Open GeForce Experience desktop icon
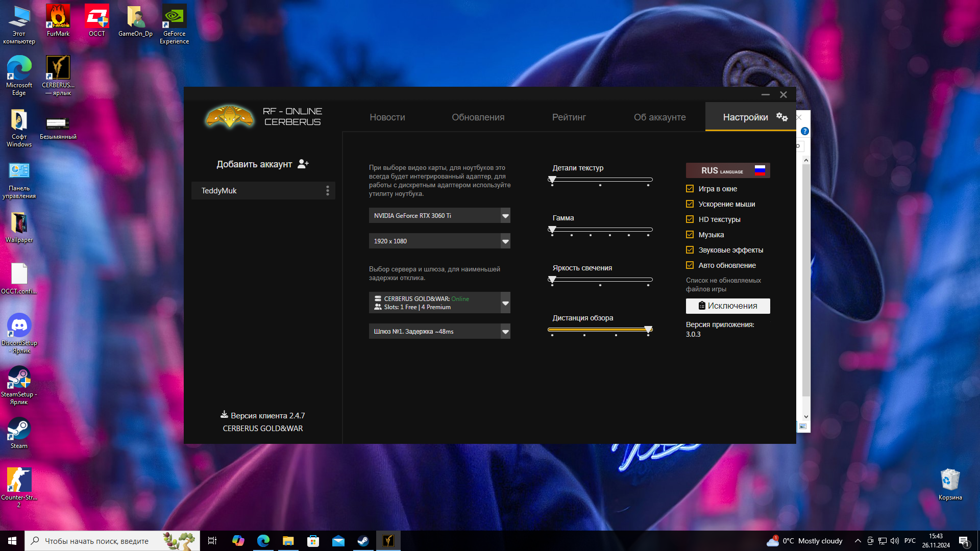This screenshot has width=980, height=551. pyautogui.click(x=175, y=24)
